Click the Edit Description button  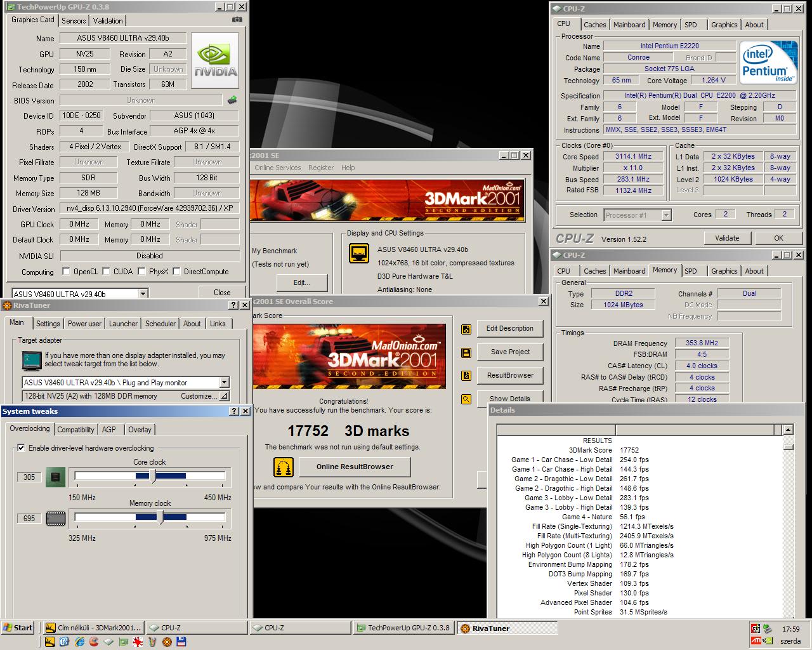coord(510,328)
